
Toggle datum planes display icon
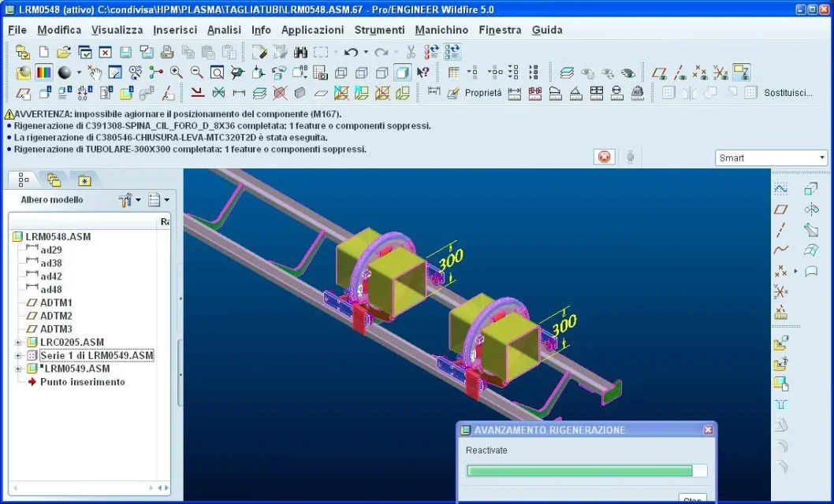tap(659, 72)
